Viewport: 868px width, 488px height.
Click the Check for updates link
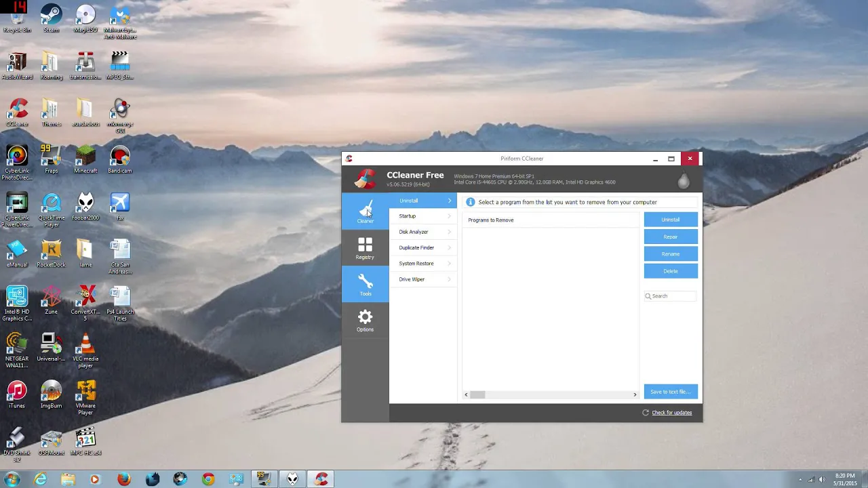pyautogui.click(x=672, y=413)
